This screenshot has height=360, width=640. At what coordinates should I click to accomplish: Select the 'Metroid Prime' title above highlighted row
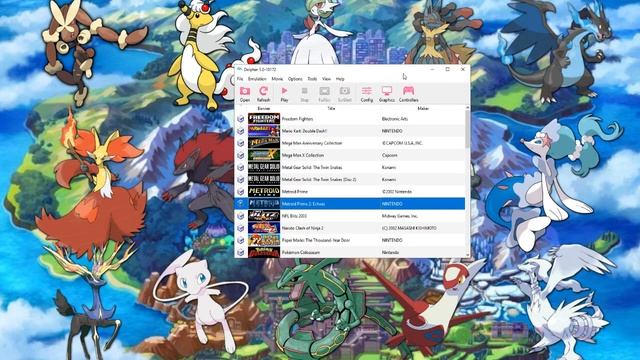click(x=295, y=192)
